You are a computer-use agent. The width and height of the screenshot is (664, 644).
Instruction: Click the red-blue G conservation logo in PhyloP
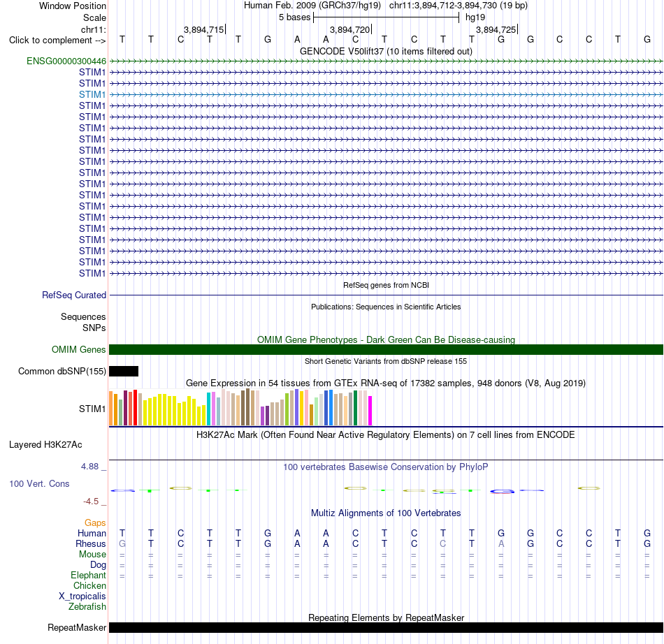[x=502, y=491]
